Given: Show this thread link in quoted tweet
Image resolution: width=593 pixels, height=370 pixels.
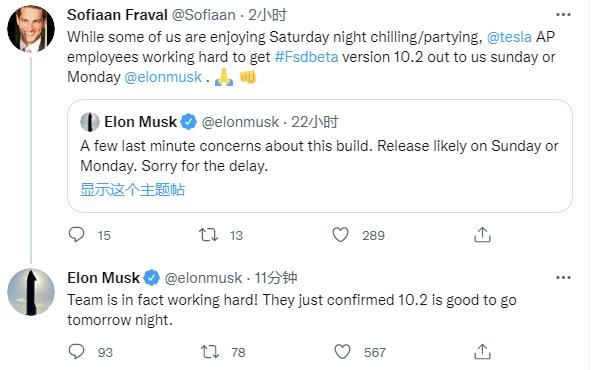Looking at the screenshot, I should [x=132, y=190].
